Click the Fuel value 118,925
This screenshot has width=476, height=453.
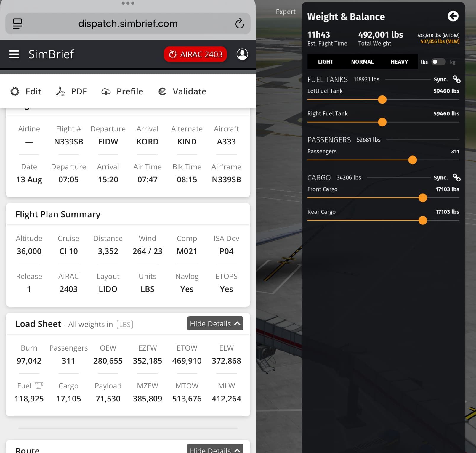[29, 399]
